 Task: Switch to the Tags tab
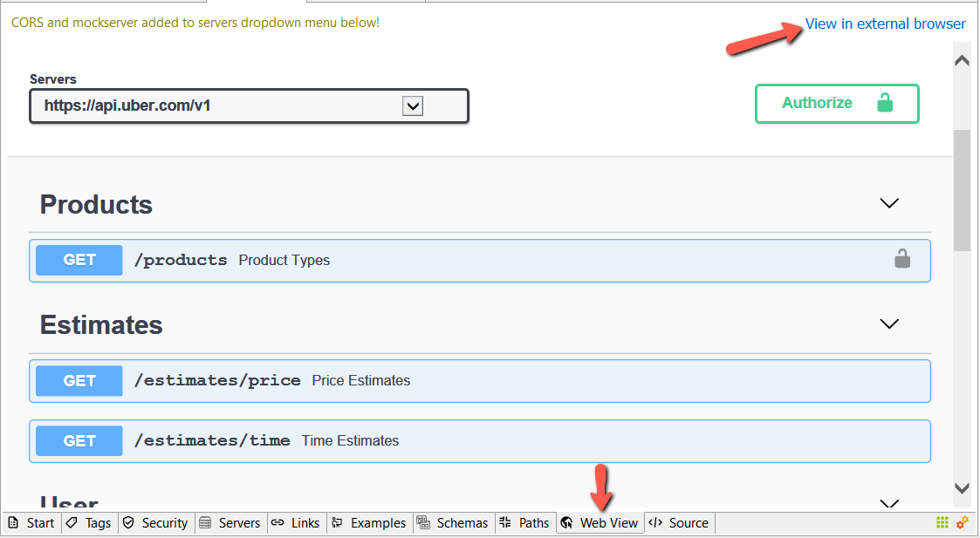click(89, 523)
